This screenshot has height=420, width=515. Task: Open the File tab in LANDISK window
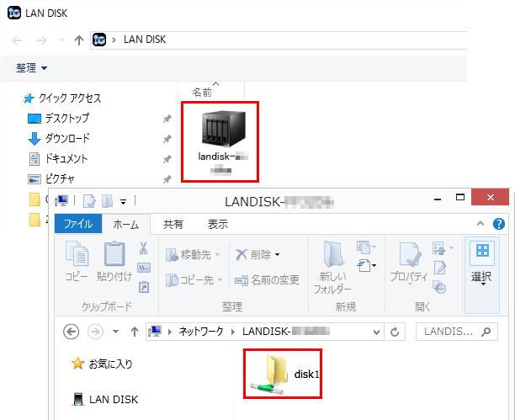[x=78, y=224]
